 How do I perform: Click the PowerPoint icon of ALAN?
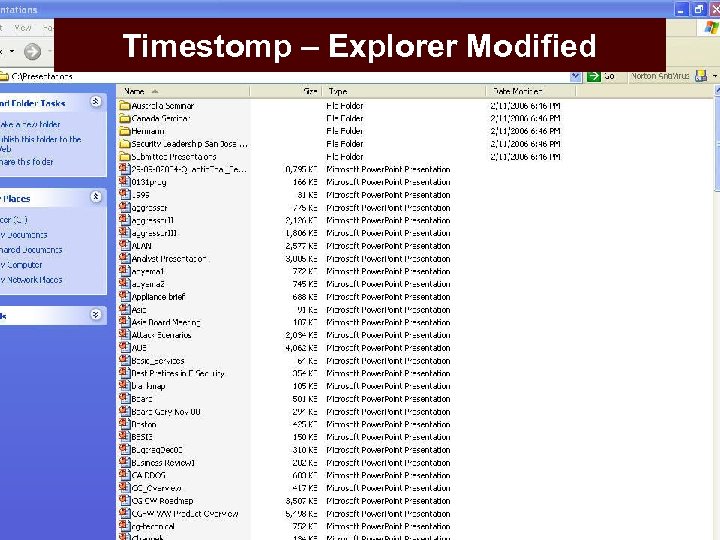point(124,246)
